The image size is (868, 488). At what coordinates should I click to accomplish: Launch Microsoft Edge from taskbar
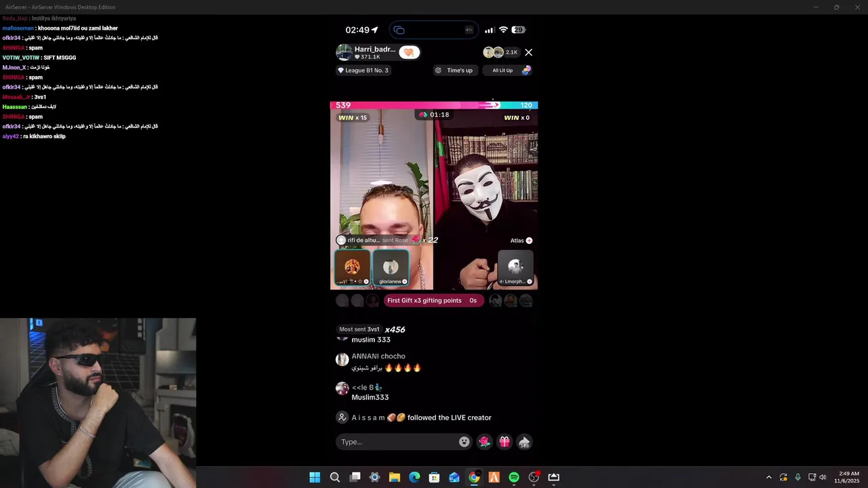pyautogui.click(x=414, y=477)
